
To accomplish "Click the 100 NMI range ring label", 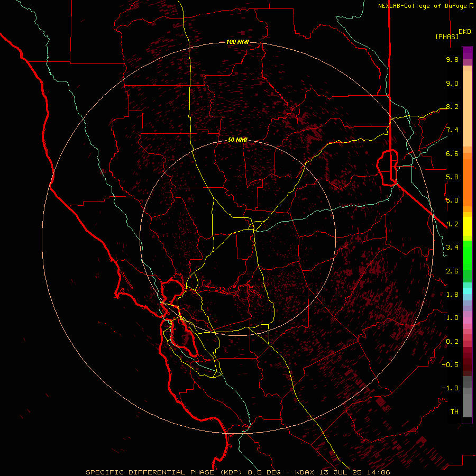I will [237, 42].
